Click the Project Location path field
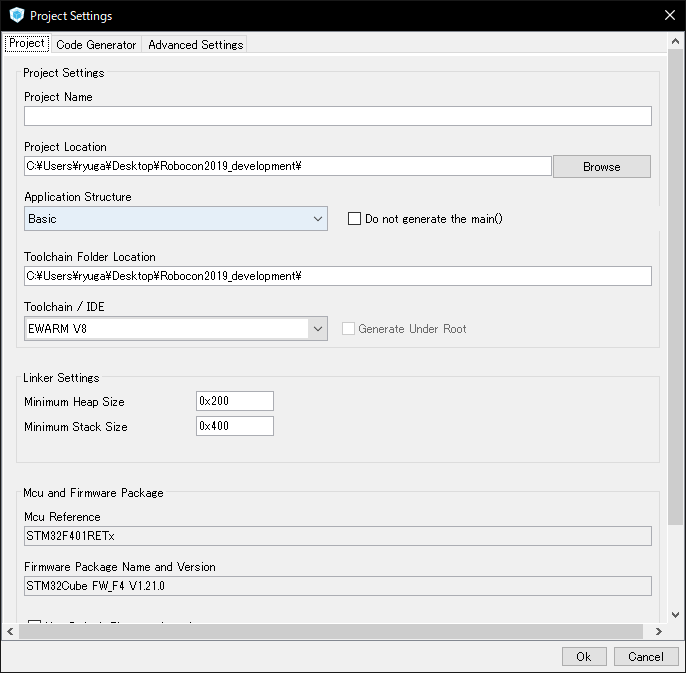 tap(288, 166)
